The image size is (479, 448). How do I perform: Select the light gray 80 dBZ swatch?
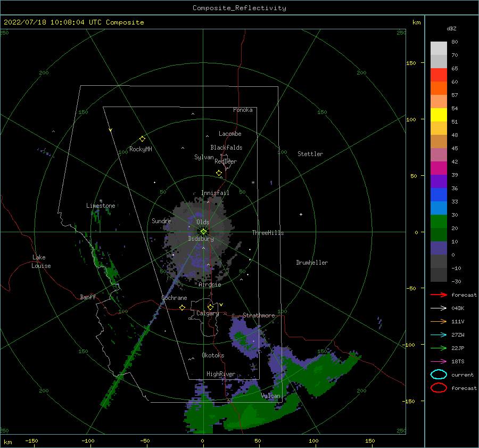pyautogui.click(x=439, y=48)
